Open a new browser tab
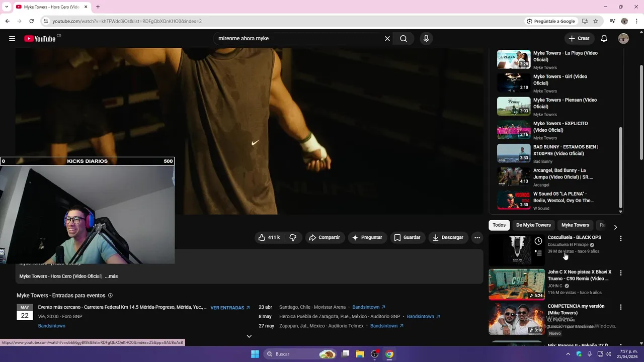 tap(98, 7)
